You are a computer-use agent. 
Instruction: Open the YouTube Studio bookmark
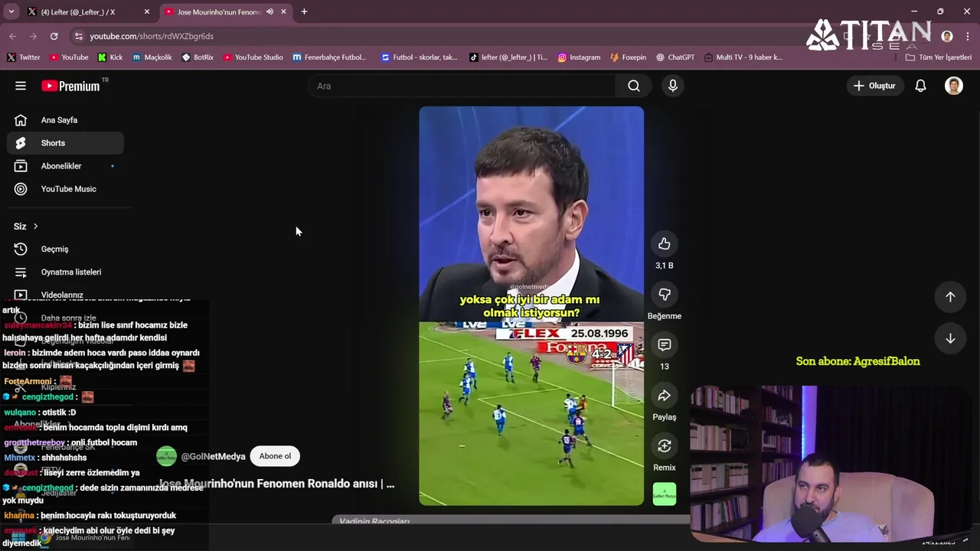pyautogui.click(x=253, y=57)
